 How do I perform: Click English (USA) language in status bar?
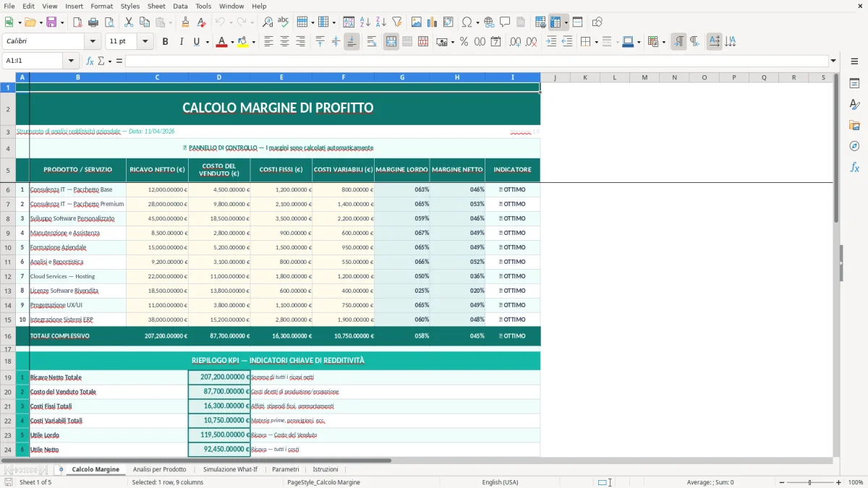[x=500, y=482]
